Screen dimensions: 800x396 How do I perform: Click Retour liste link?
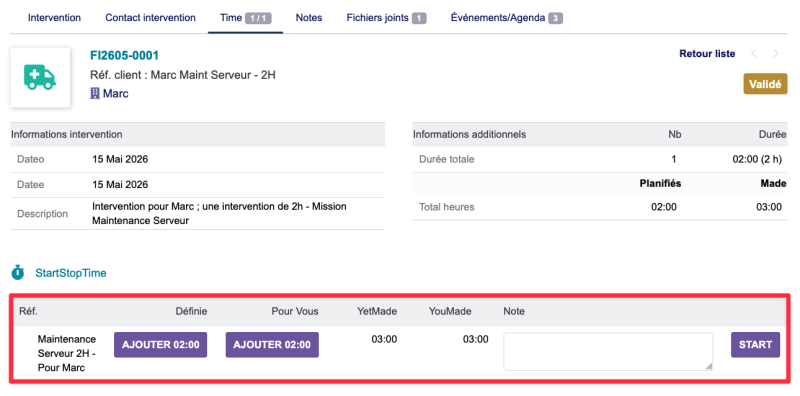(x=707, y=54)
